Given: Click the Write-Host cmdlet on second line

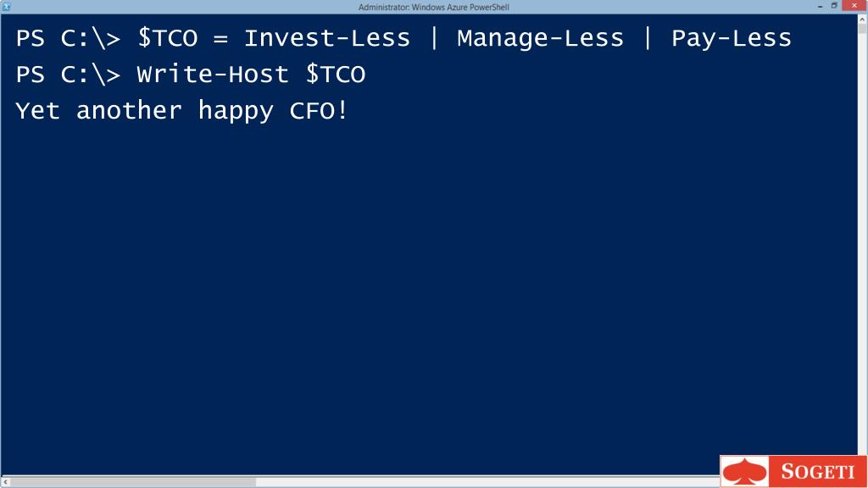Looking at the screenshot, I should pos(213,75).
